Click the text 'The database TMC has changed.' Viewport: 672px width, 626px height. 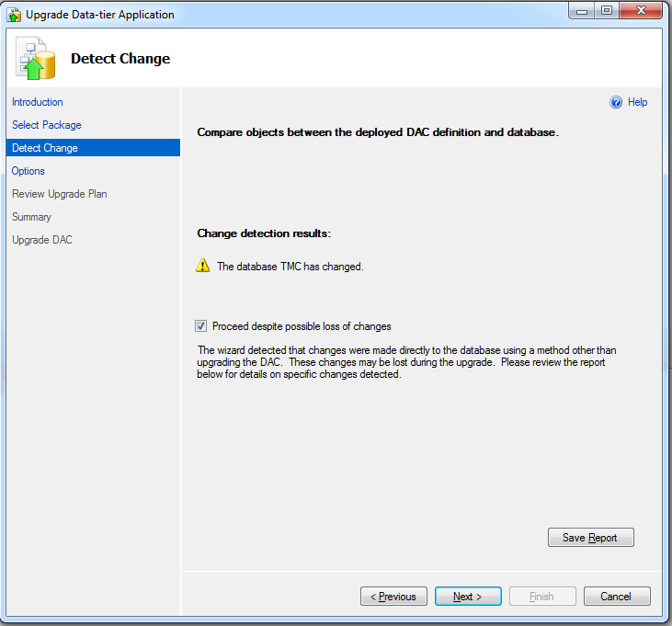(x=290, y=267)
